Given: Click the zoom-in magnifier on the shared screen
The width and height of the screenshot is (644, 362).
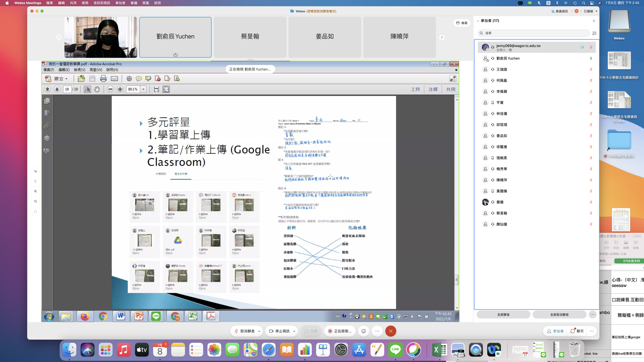Looking at the screenshot, I should [x=35, y=191].
